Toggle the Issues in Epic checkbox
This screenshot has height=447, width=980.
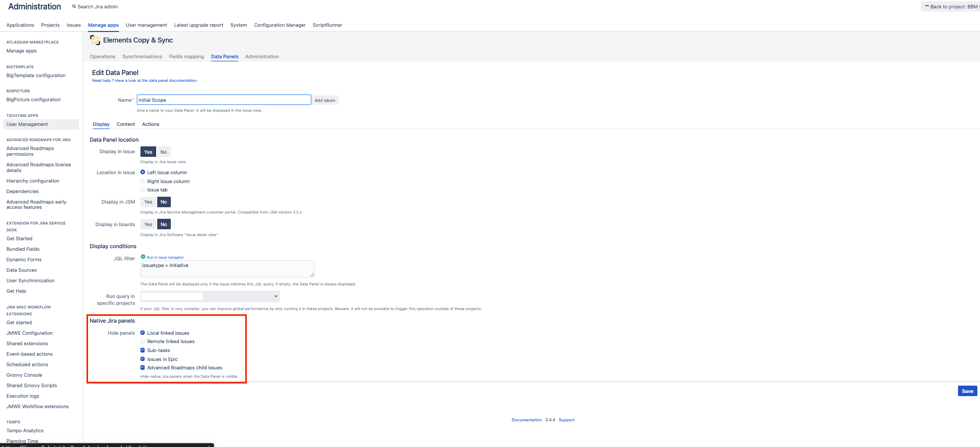coord(143,359)
